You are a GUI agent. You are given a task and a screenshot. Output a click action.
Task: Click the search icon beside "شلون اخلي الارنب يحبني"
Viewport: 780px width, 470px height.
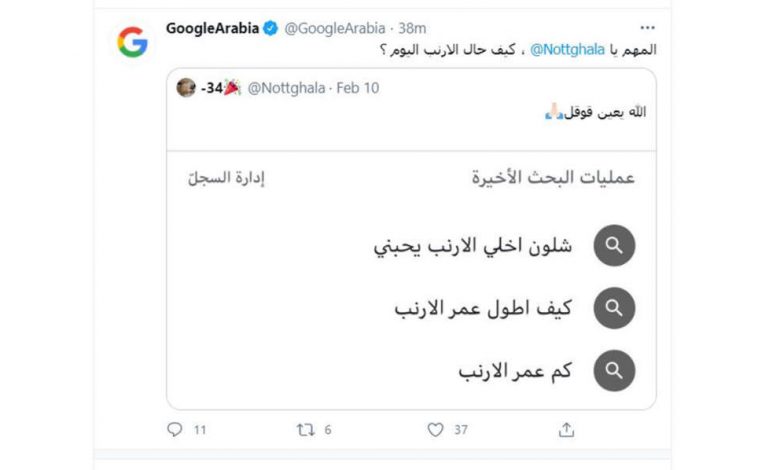[x=614, y=246]
